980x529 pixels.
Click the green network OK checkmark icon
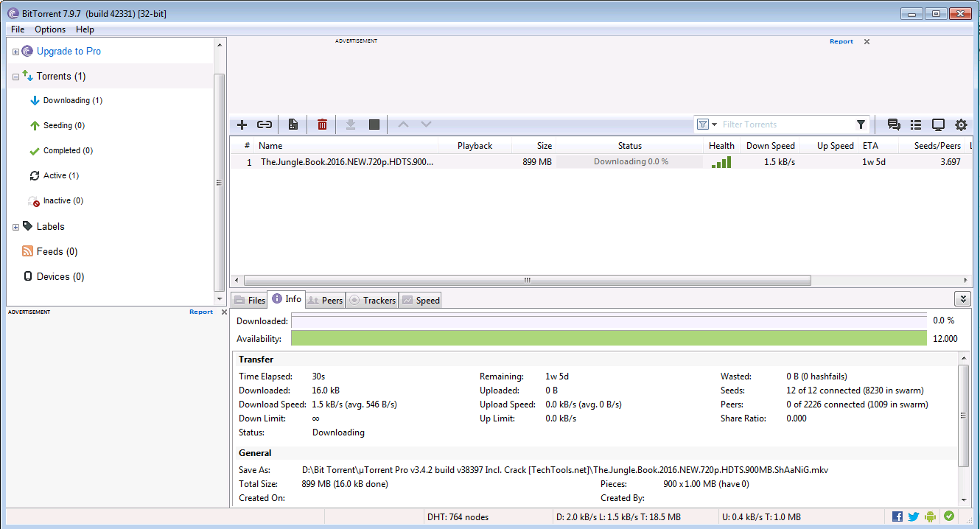(948, 516)
